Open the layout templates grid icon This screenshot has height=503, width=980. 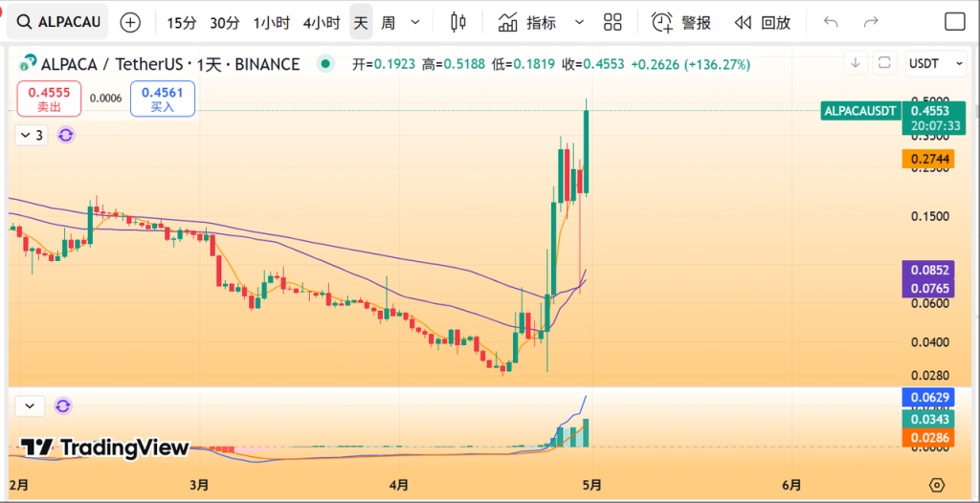(612, 22)
